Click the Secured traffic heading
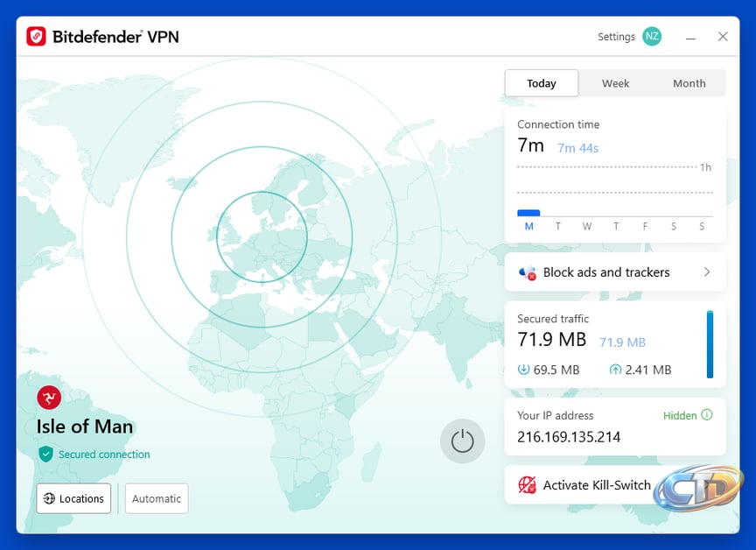This screenshot has width=756, height=550. coord(553,319)
